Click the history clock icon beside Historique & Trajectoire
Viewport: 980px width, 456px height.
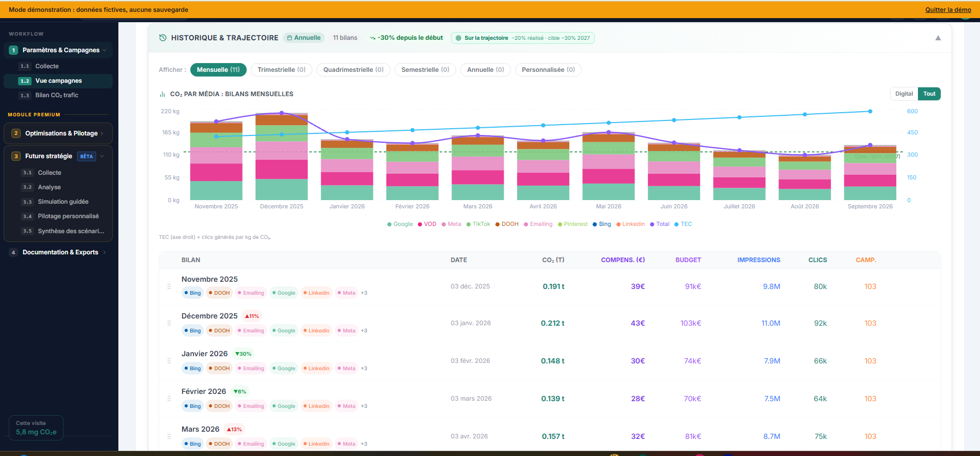[163, 38]
